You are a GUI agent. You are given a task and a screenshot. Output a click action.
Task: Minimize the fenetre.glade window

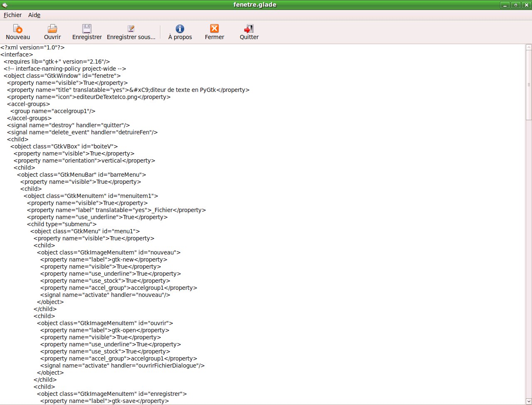(x=505, y=5)
